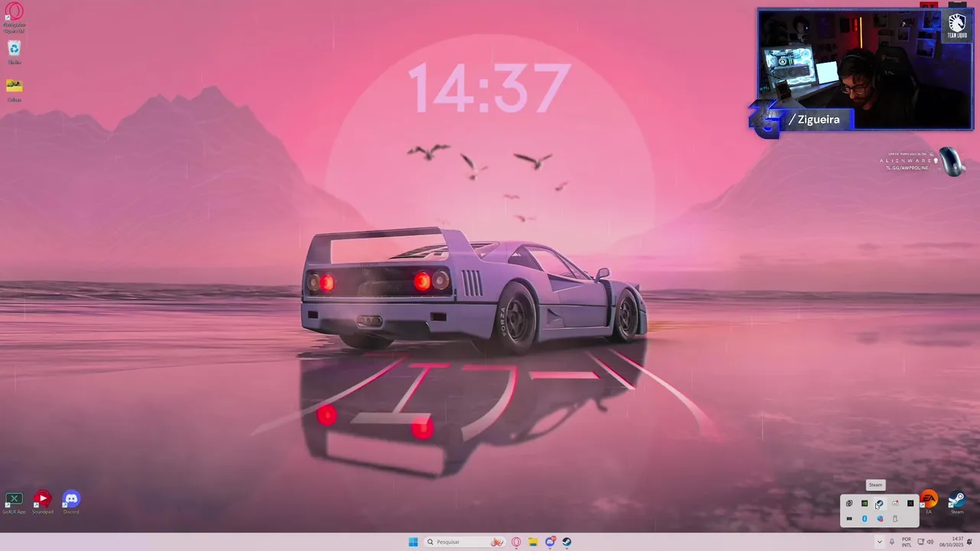This screenshot has width=980, height=551.
Task: Switch the POR INTL keyboard language indicator
Action: coord(906,542)
